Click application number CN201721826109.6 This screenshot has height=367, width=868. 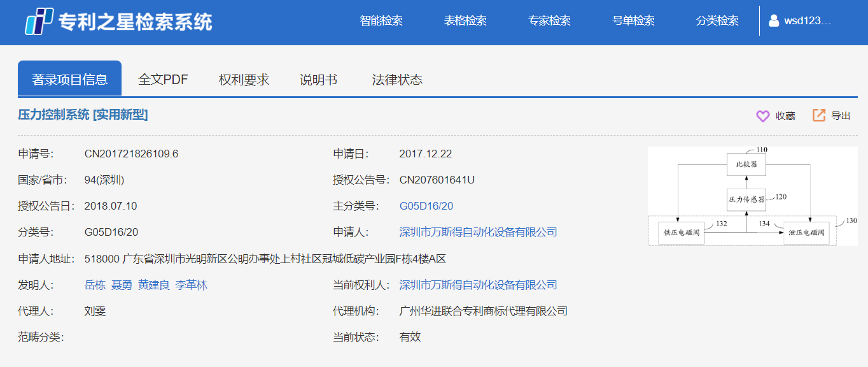click(131, 154)
